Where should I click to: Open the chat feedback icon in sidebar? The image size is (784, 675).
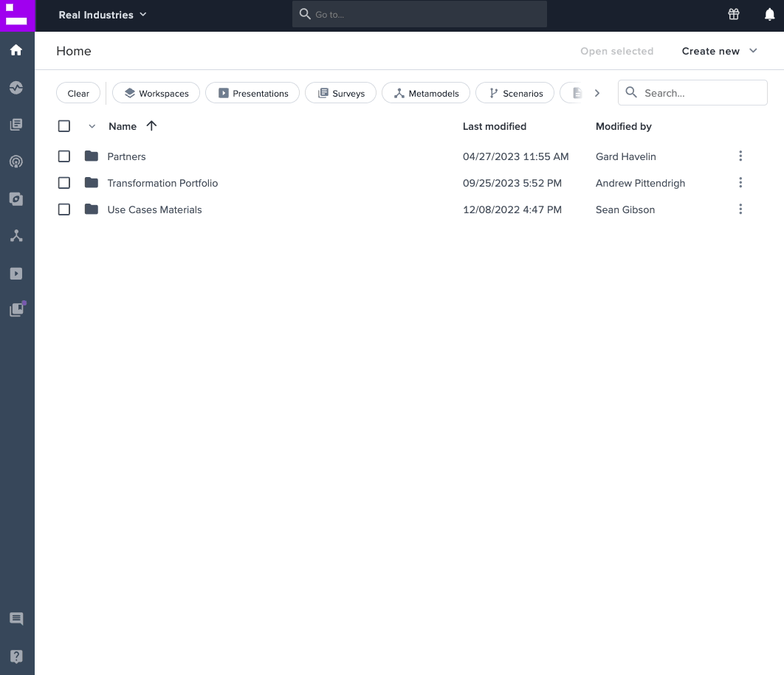click(16, 618)
